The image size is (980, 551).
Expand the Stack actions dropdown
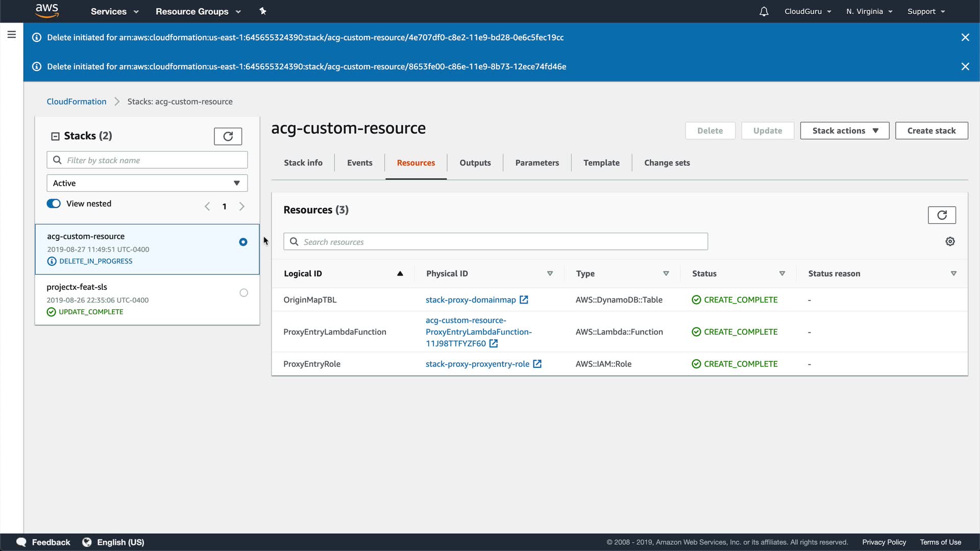pos(844,131)
